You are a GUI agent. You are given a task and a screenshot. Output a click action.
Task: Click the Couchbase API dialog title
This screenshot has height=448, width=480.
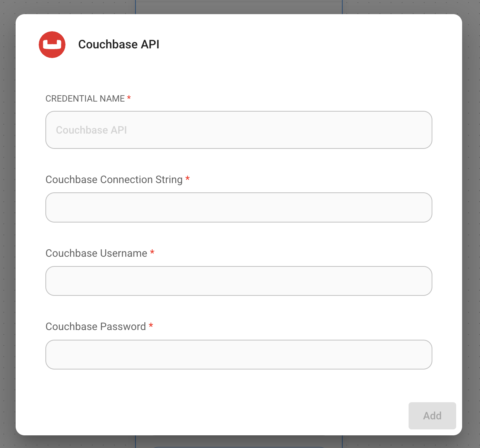(x=119, y=45)
